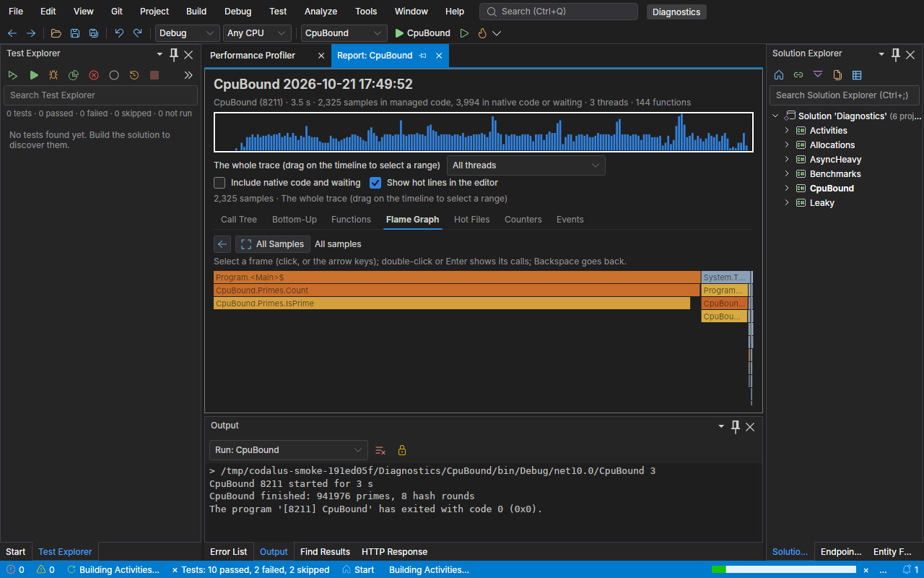Expand the Activities project node
The height and width of the screenshot is (578, 924).
coord(787,131)
